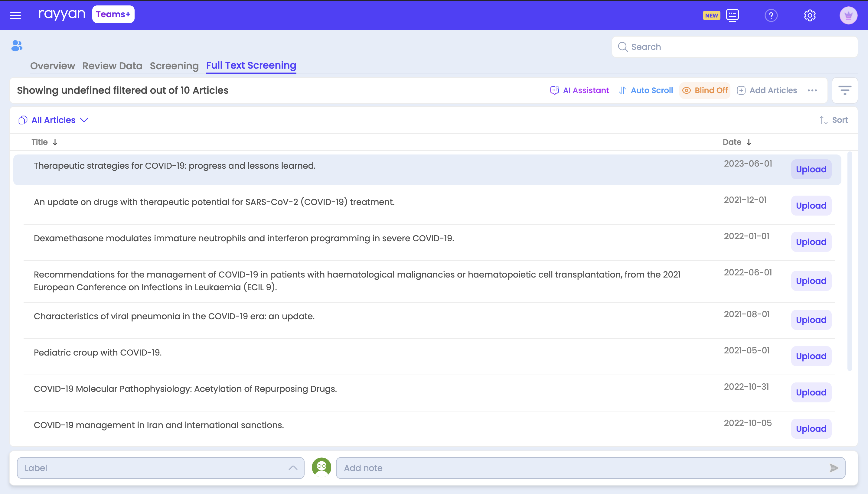
Task: Click the team members icon
Action: click(16, 46)
